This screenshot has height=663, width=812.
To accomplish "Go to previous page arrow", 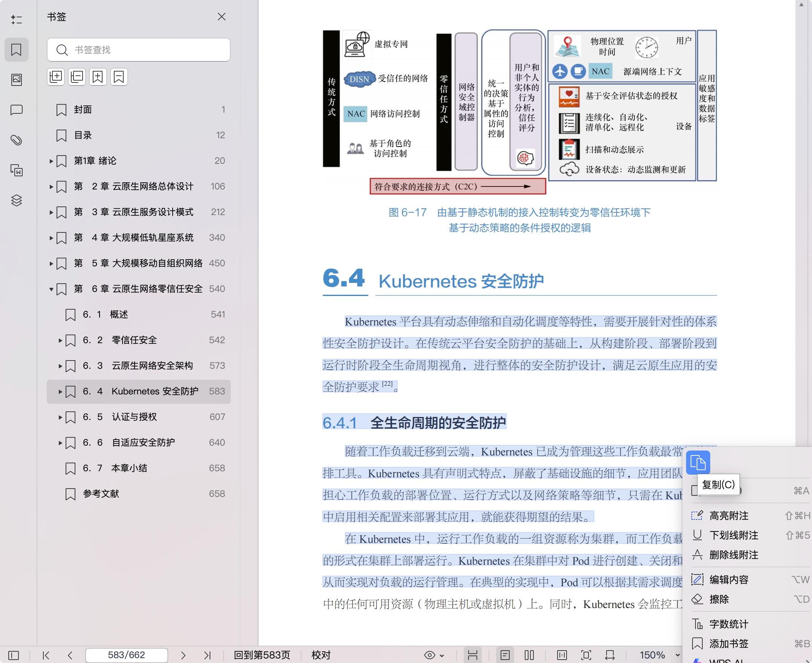I will (70, 655).
